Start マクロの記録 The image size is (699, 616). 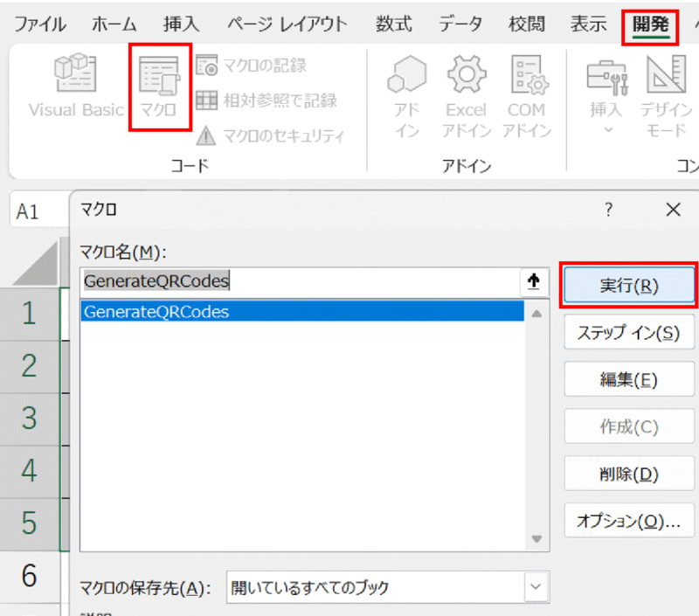252,66
